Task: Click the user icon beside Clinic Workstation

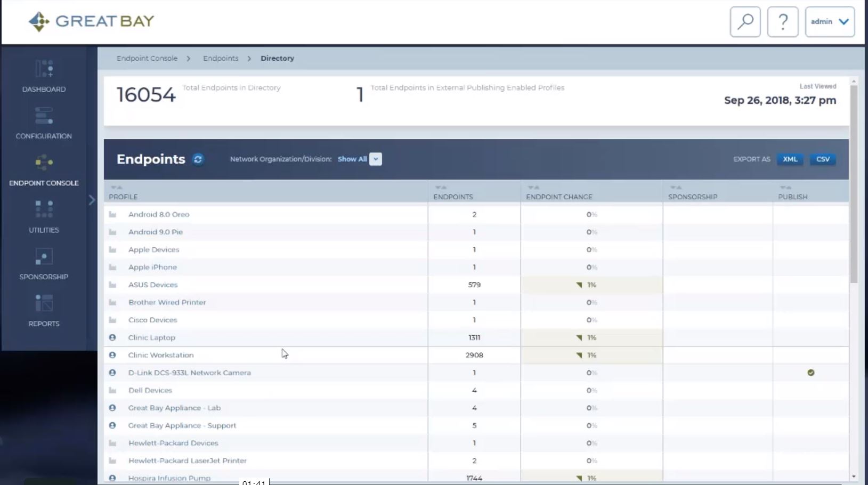Action: [x=112, y=355]
